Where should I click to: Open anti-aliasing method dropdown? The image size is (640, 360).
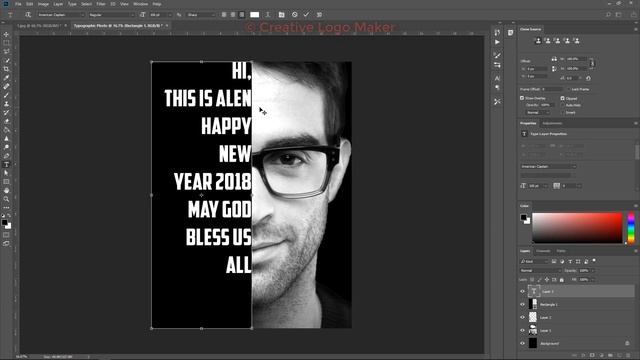pos(200,15)
